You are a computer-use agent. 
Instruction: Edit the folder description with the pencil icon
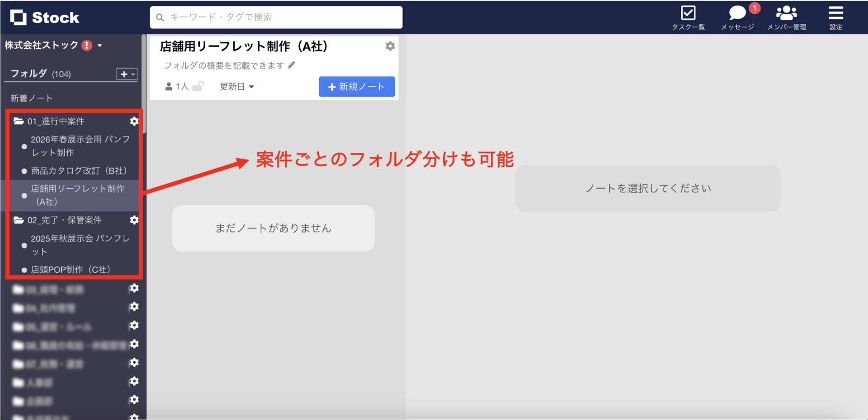click(x=292, y=65)
